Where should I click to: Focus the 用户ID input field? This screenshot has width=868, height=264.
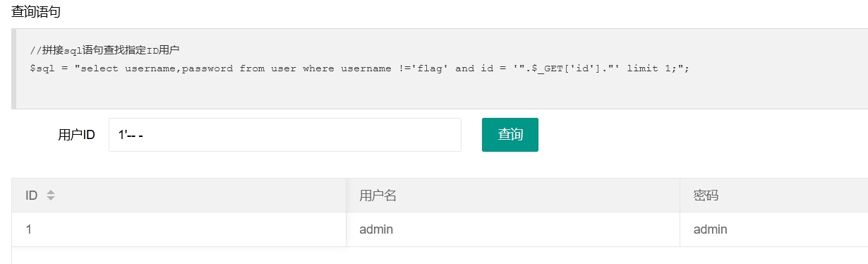tap(285, 135)
